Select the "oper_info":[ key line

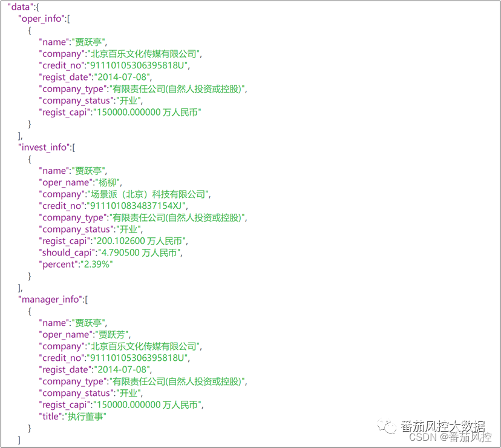coord(44,19)
